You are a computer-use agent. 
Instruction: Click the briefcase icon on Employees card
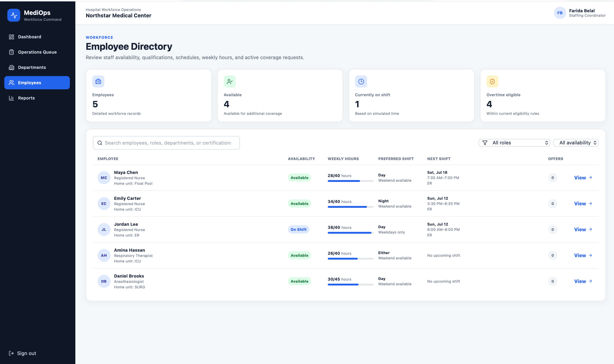[98, 81]
